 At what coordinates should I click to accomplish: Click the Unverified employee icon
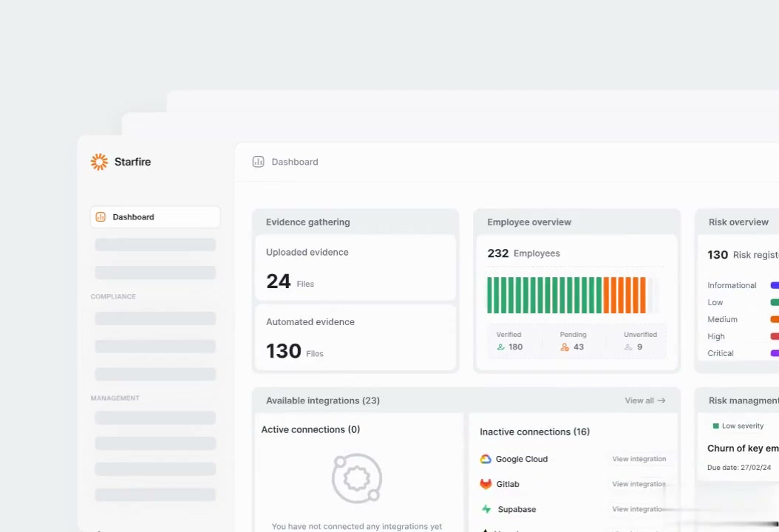coord(628,347)
